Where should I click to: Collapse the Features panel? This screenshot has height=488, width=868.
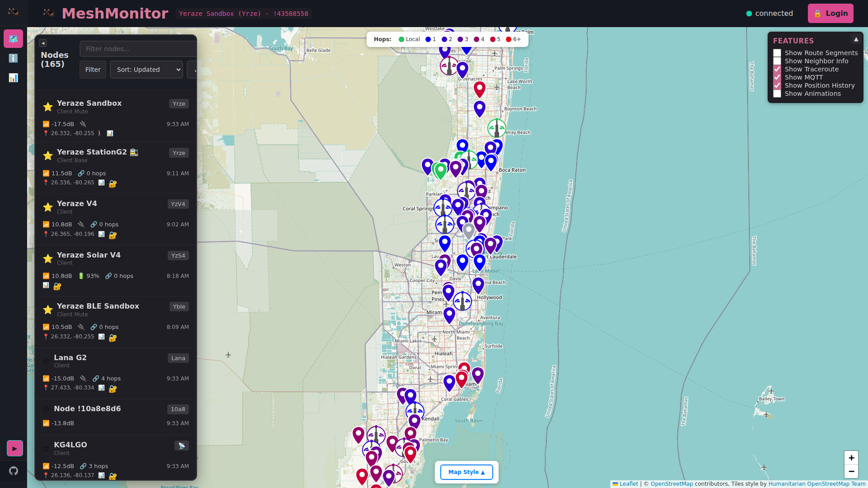coord(855,39)
